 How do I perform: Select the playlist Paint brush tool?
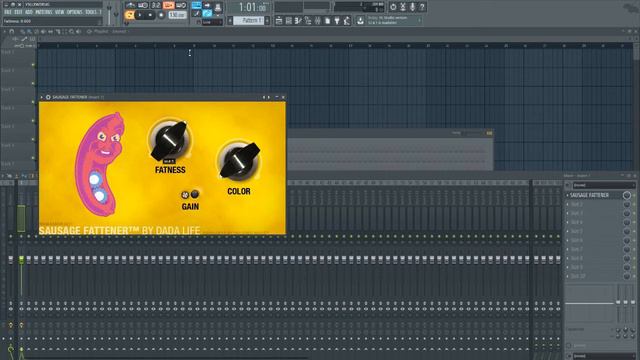tap(29, 31)
